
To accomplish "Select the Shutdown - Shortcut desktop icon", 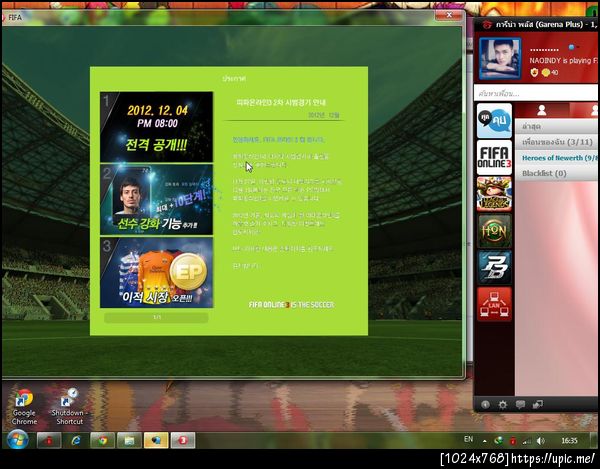I will (x=69, y=407).
